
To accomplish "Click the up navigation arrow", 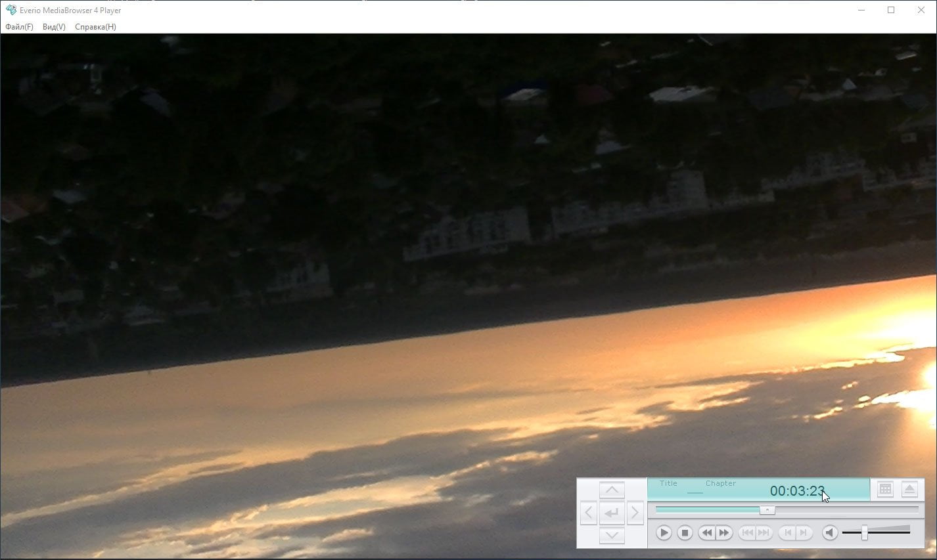I will click(612, 490).
